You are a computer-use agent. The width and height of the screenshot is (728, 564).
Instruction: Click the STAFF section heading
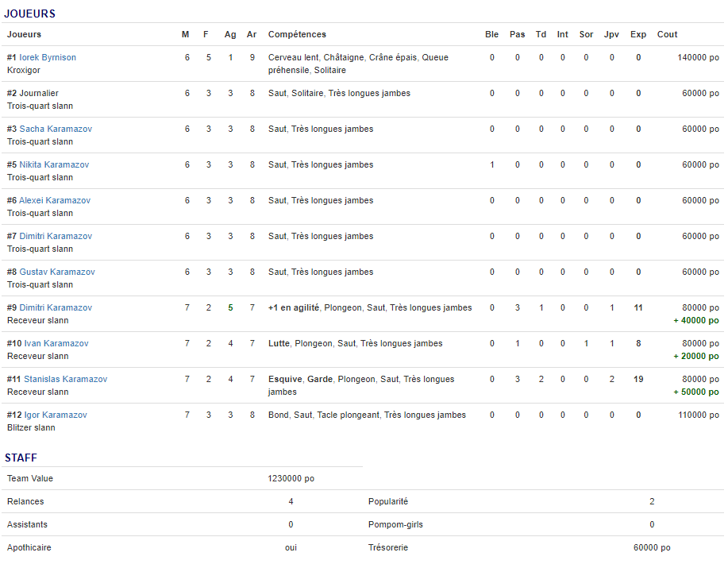tap(21, 458)
